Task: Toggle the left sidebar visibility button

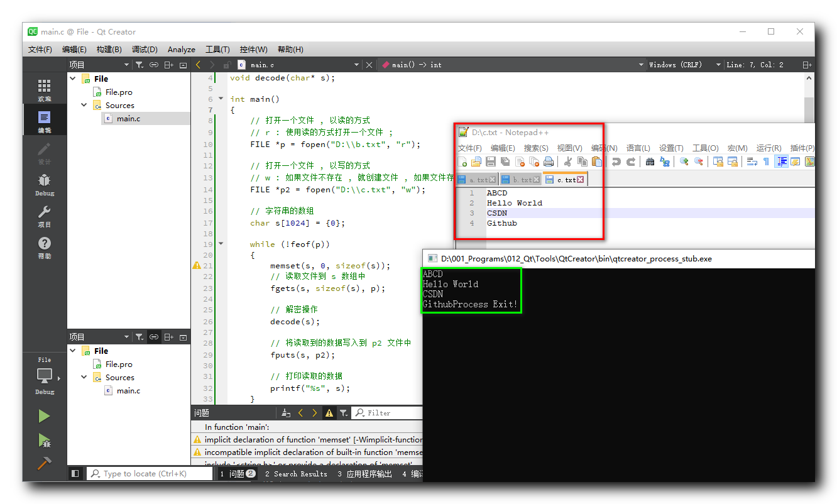Action: click(75, 474)
